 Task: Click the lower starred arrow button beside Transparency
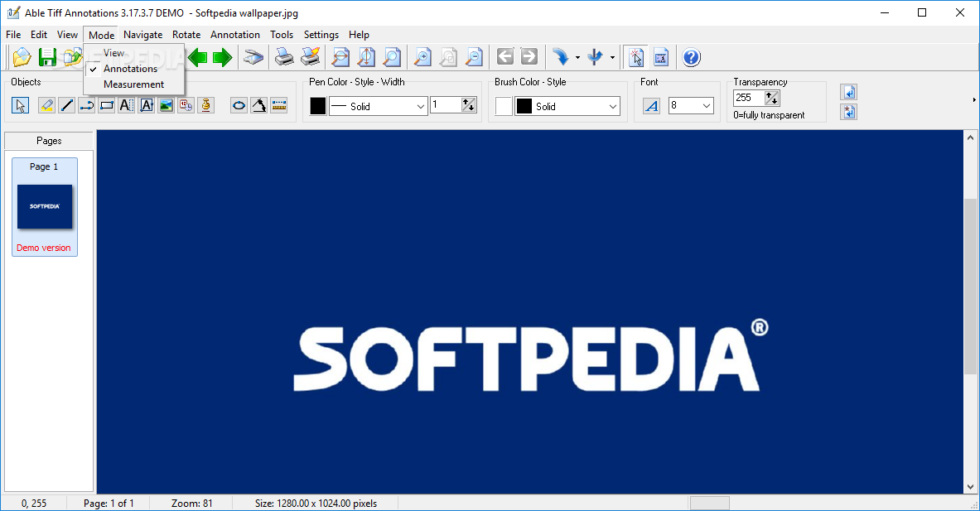[x=849, y=112]
